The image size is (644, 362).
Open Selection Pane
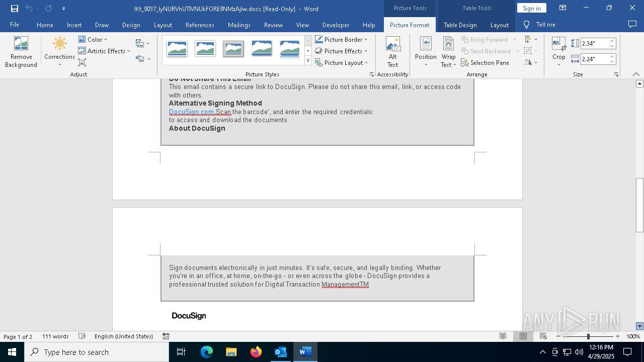(485, 62)
